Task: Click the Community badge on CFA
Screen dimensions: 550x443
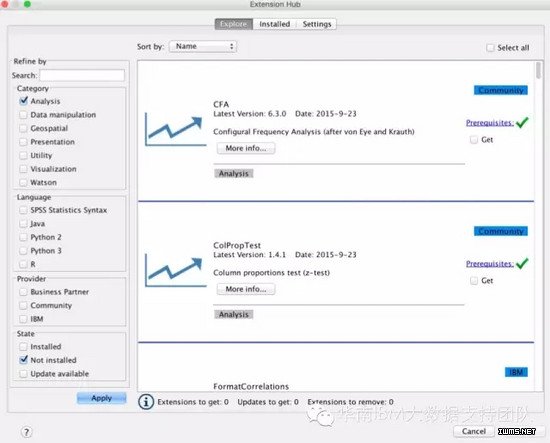Action: [501, 90]
